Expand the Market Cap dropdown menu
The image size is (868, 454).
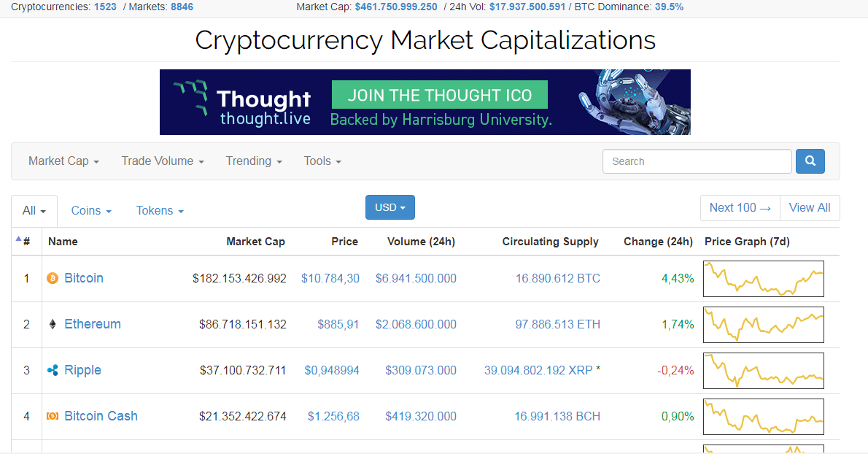[63, 161]
